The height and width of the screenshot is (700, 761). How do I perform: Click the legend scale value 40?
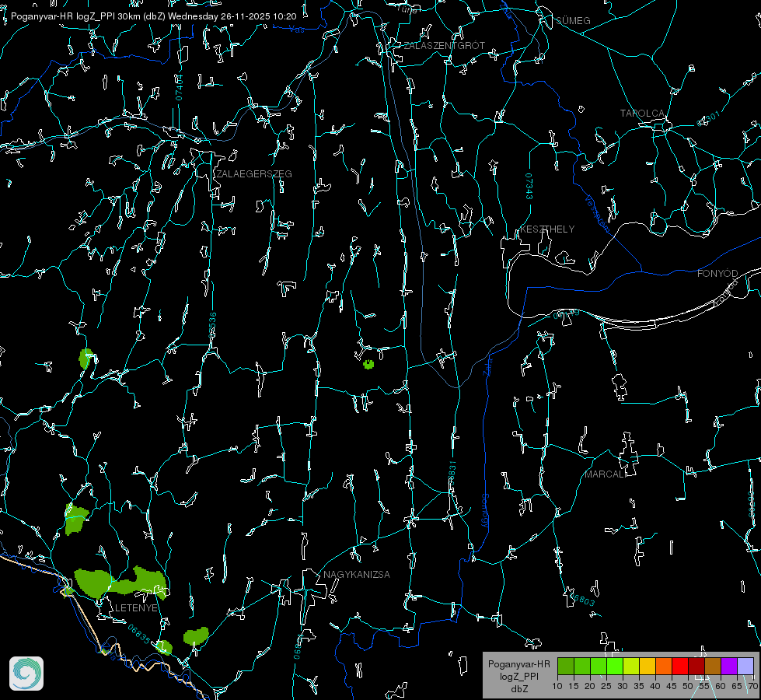(x=655, y=686)
